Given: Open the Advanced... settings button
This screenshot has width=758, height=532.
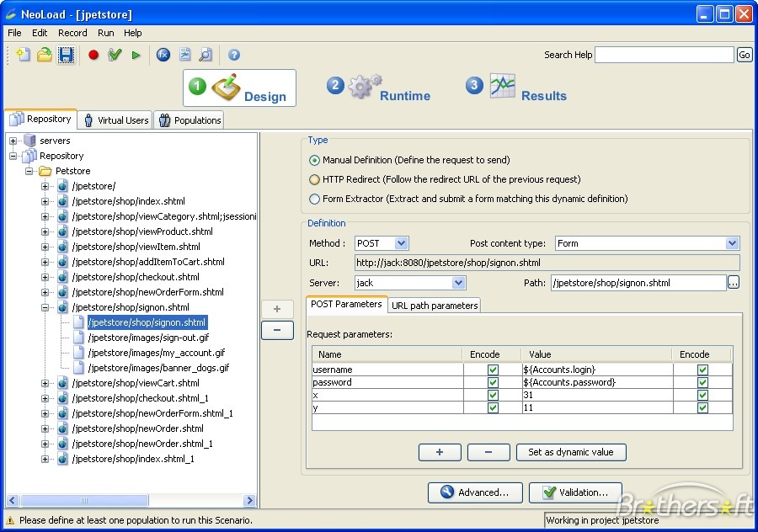Looking at the screenshot, I should [475, 492].
